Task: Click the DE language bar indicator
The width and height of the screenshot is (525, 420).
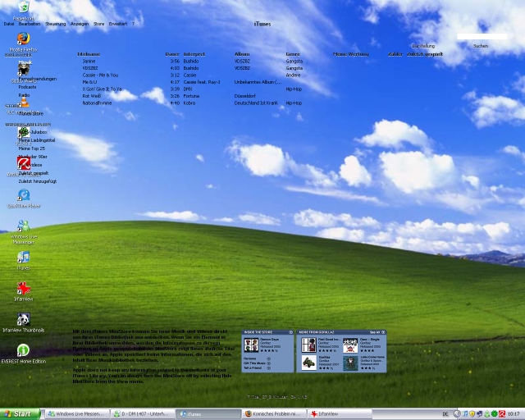Action: click(445, 414)
